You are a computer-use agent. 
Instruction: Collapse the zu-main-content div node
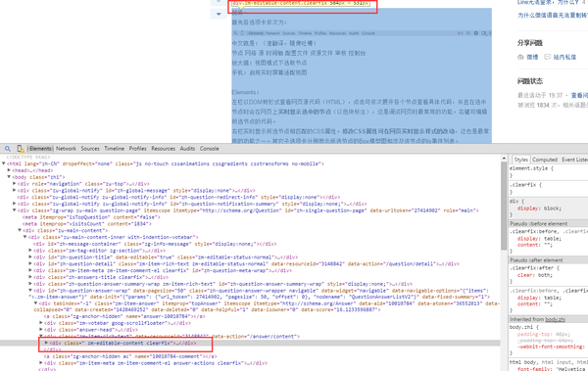(20, 230)
